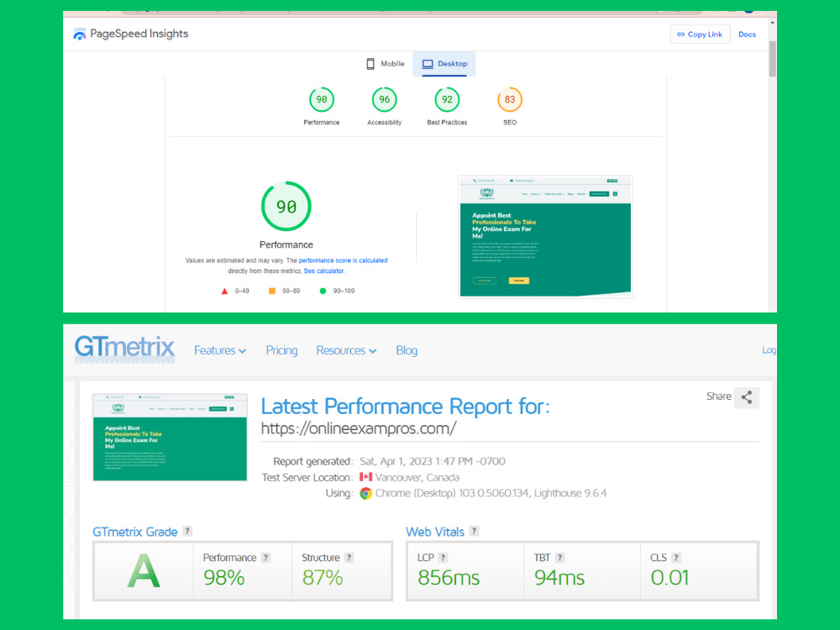Switch to the Mobile tab
The height and width of the screenshot is (630, 840).
tap(386, 64)
